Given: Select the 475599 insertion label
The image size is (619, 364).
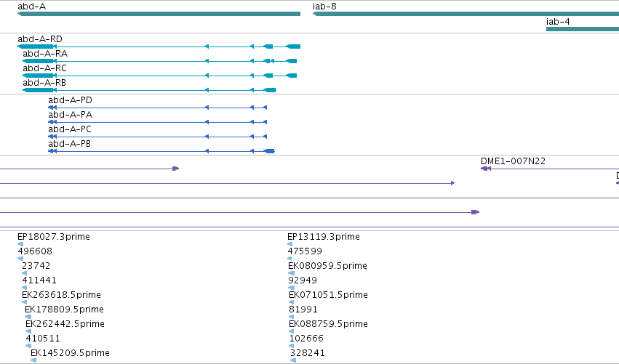Looking at the screenshot, I should tap(305, 251).
